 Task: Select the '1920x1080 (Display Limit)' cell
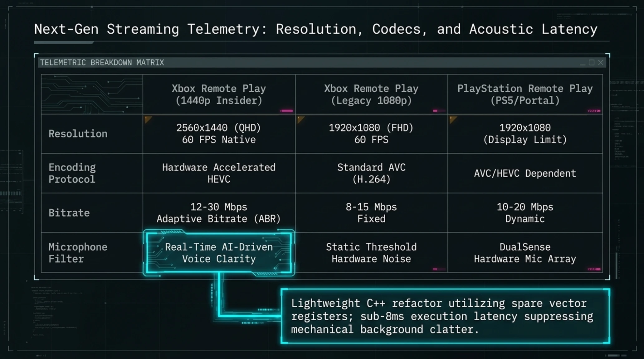(x=525, y=134)
